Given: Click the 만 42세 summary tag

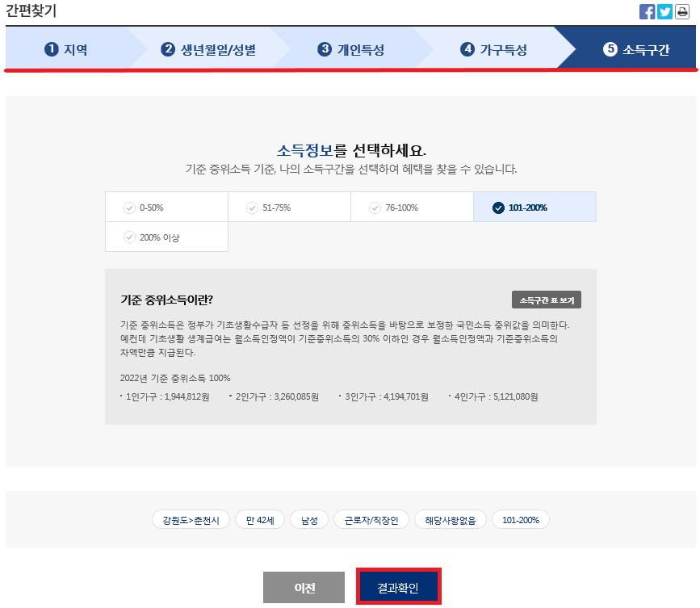Looking at the screenshot, I should tap(260, 520).
